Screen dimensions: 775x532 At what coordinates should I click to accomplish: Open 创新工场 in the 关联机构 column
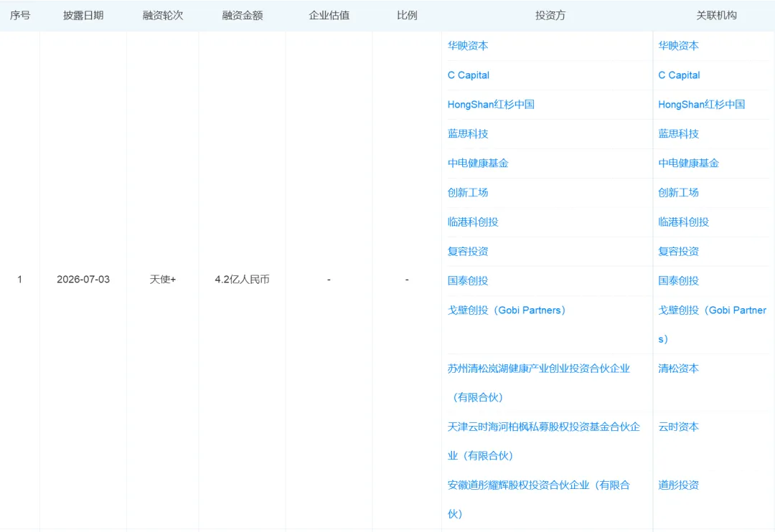[678, 193]
